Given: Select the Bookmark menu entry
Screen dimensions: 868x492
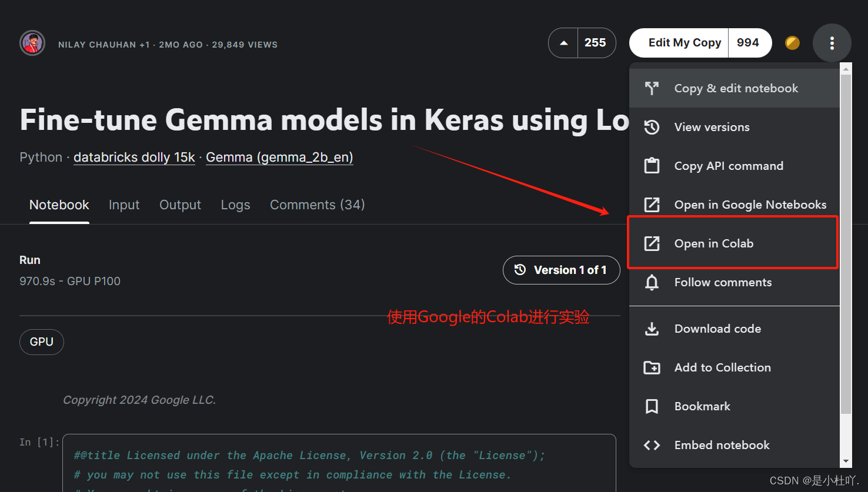Looking at the screenshot, I should (x=735, y=406).
